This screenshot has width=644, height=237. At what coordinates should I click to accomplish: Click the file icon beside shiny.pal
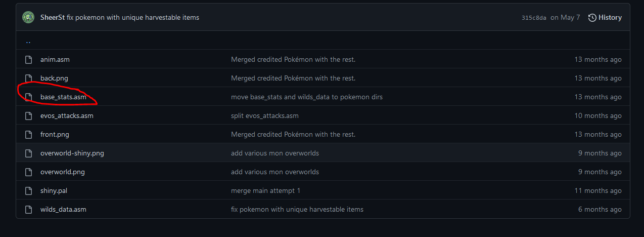(x=29, y=190)
